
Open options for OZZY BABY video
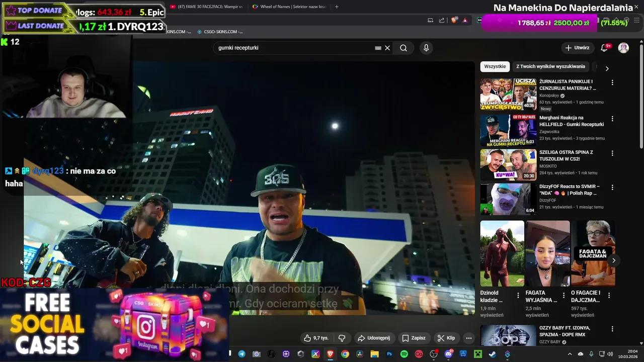click(612, 329)
